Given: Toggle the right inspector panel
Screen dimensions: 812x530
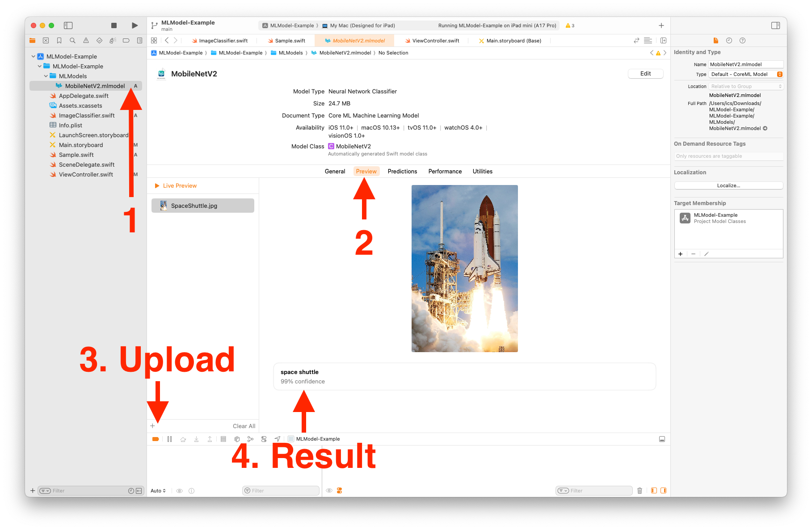Looking at the screenshot, I should coord(775,25).
